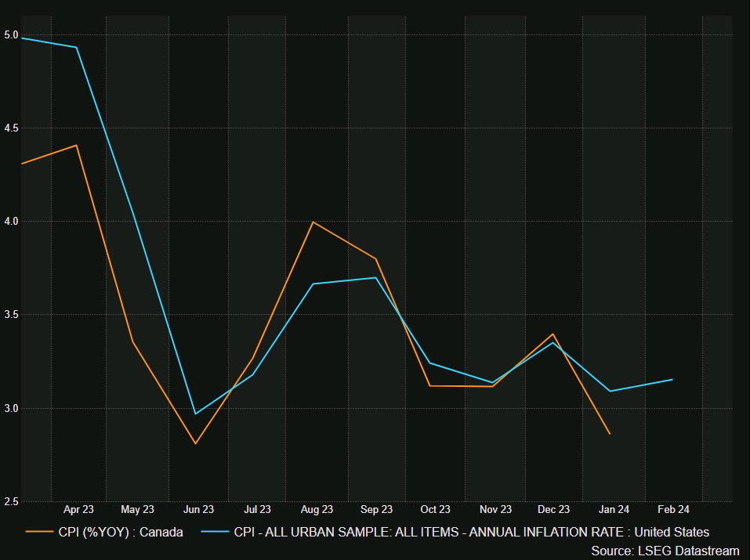The width and height of the screenshot is (750, 560).
Task: Select the Jun 23 axis label
Action: [198, 509]
